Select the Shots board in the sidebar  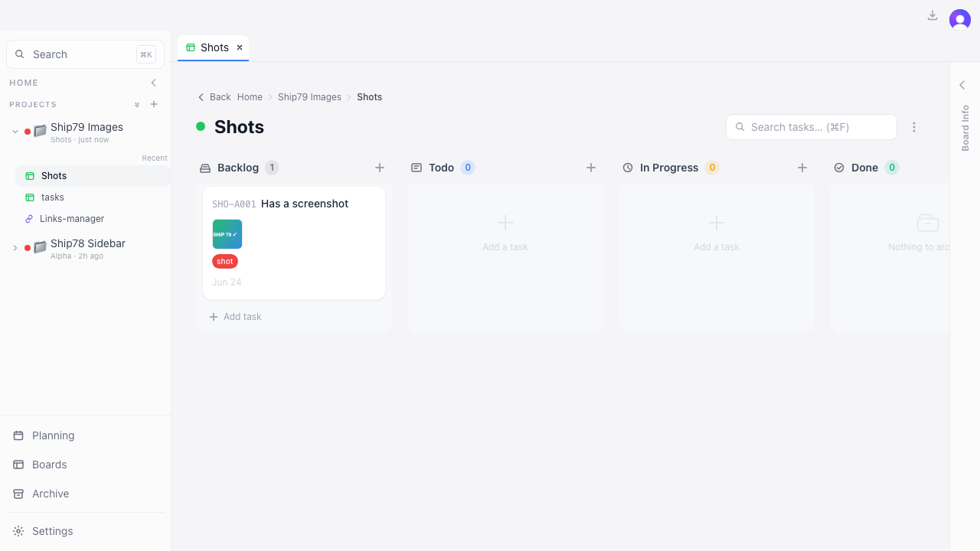click(93, 176)
